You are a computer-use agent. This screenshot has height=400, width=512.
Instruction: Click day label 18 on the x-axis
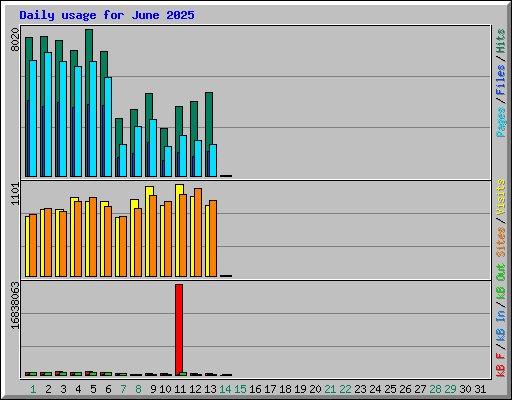coord(285,389)
